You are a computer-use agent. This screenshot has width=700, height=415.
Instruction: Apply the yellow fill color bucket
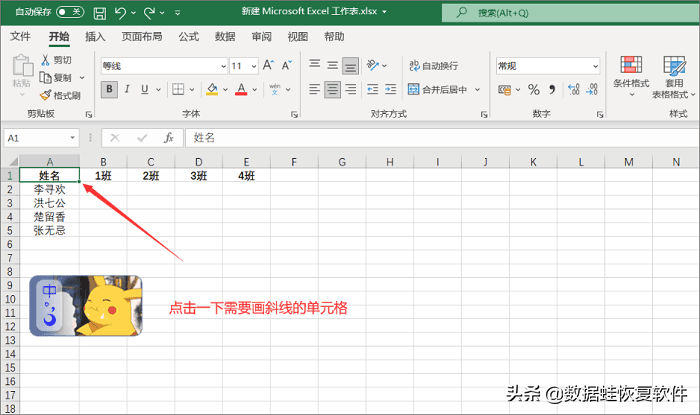[212, 89]
